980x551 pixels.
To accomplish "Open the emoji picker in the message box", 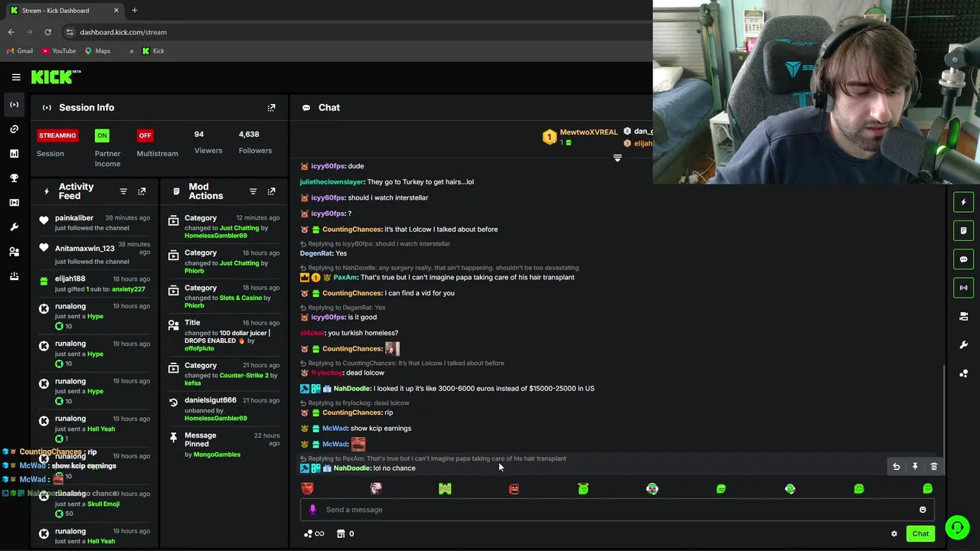I will [923, 510].
